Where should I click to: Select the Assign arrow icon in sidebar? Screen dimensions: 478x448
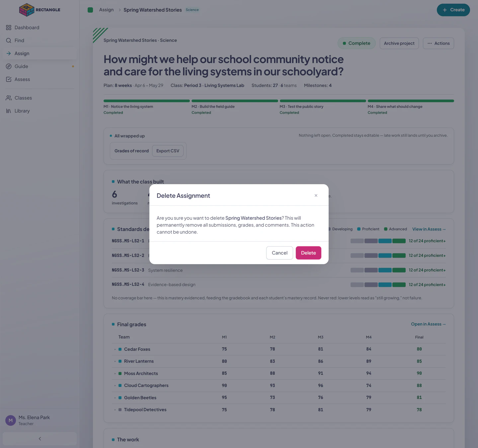[x=9, y=53]
